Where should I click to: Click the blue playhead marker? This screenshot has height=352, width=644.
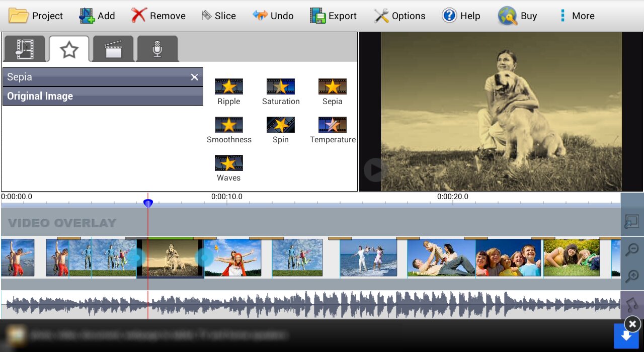(148, 203)
